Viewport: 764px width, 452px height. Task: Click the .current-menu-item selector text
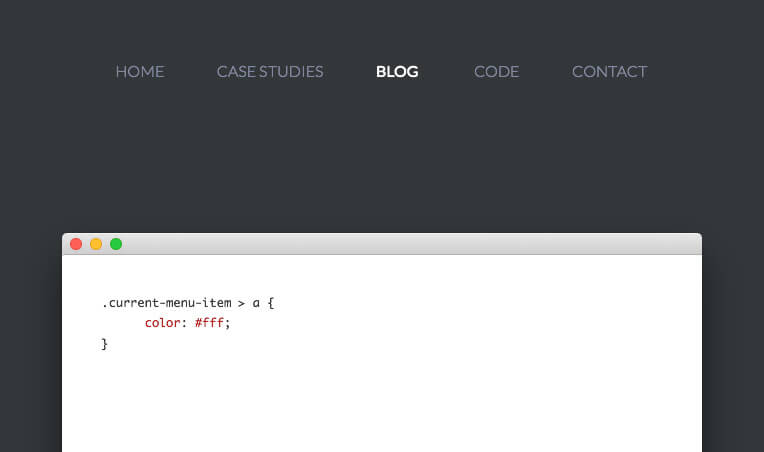[x=165, y=302]
